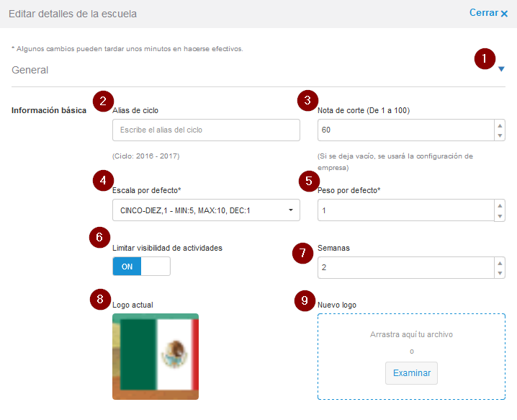The image size is (517, 420).
Task: Toggle the Limitar visibilidad de actividades switch
Action: tap(141, 267)
